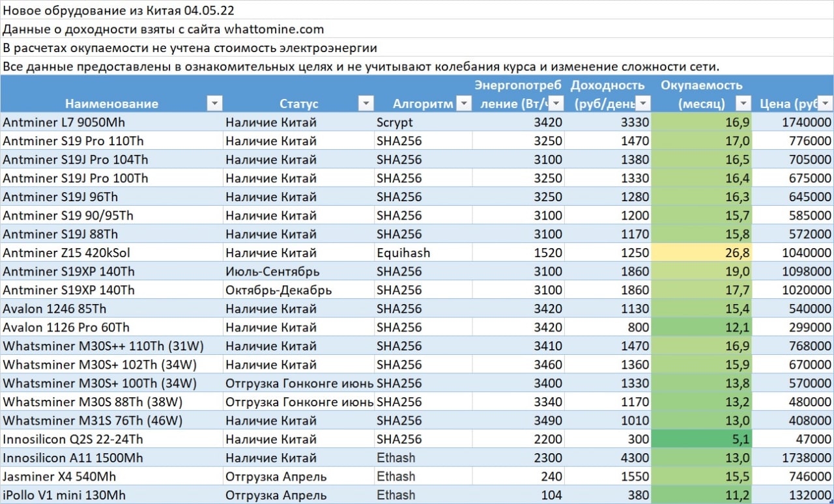Select cell 'Whatsminer M30S 88Th (38W)'
The height and width of the screenshot is (504, 834).
pyautogui.click(x=111, y=402)
